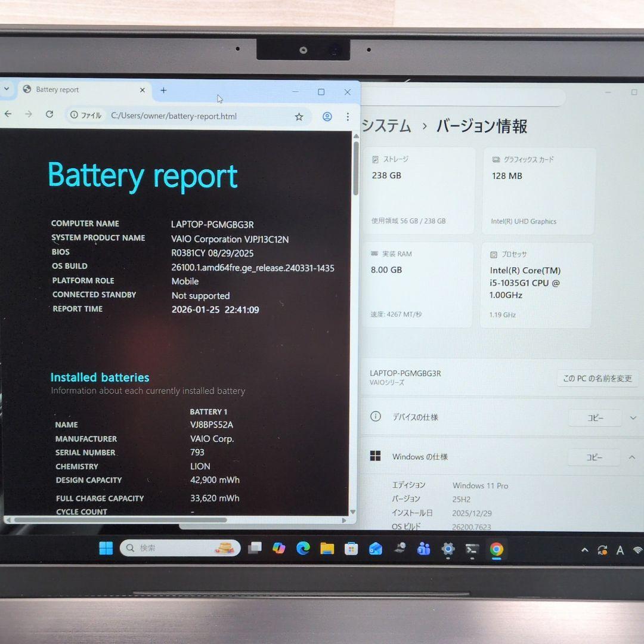Viewport: 644px width, 644px height.
Task: Bookmark the page with the star icon
Action: coord(299,116)
